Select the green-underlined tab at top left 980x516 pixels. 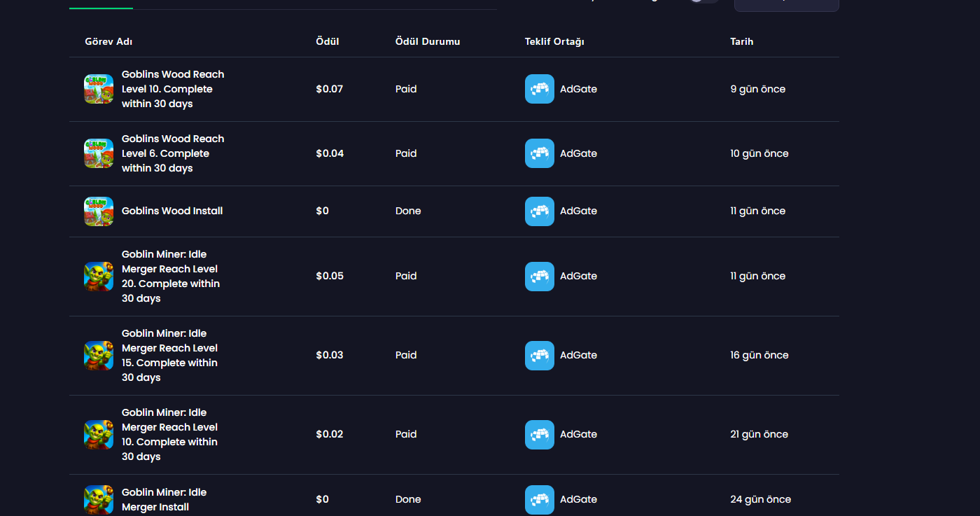(101, 4)
